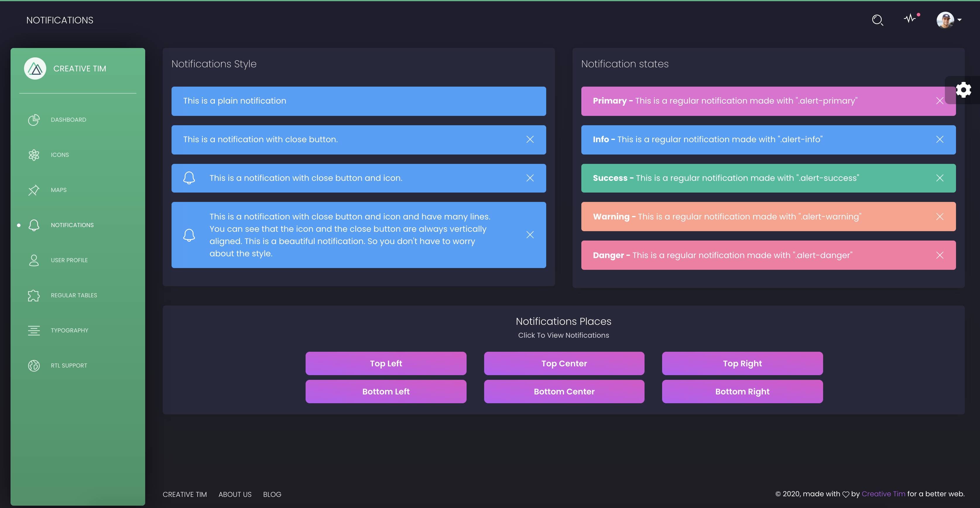
Task: Dismiss the Primary alert notification
Action: [939, 101]
